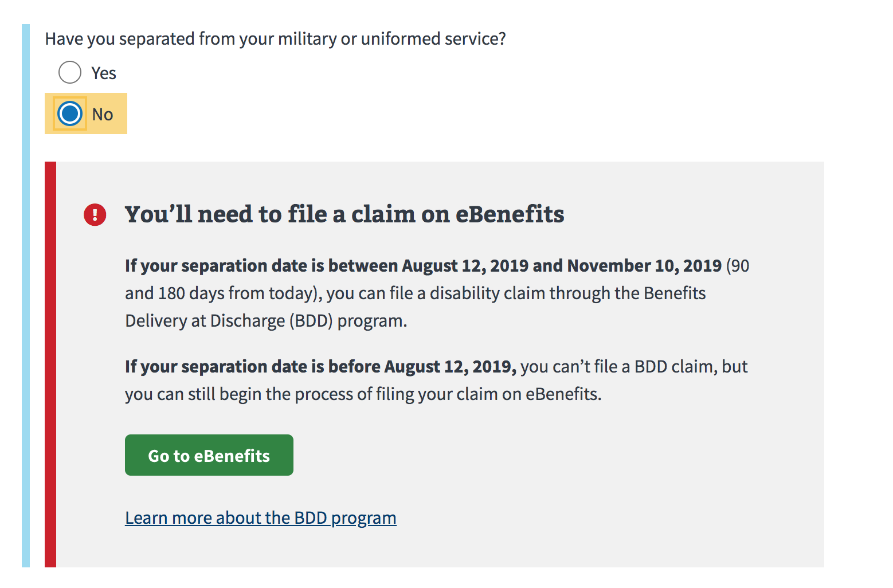This screenshot has height=588, width=893.
Task: Click the No option label text
Action: tap(103, 115)
